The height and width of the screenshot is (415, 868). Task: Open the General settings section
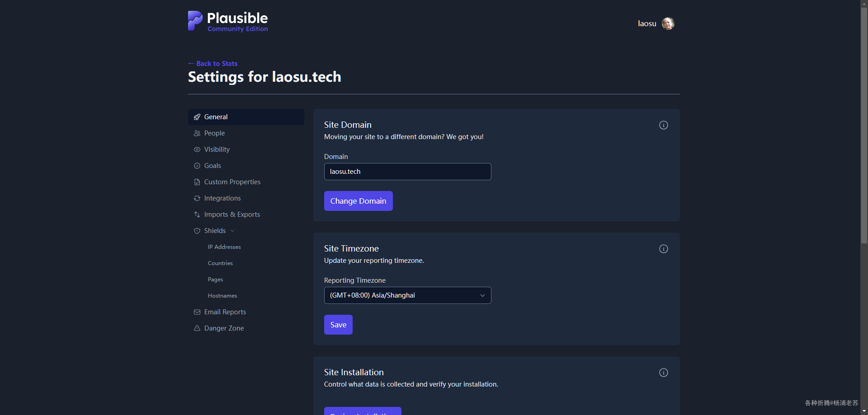tap(246, 117)
